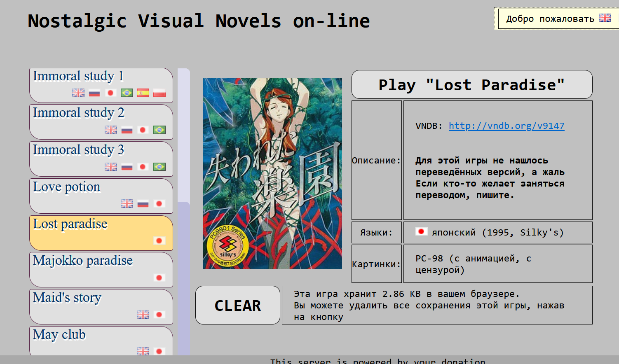Click Play "Lost Paradise" button
619x364 pixels.
point(472,84)
